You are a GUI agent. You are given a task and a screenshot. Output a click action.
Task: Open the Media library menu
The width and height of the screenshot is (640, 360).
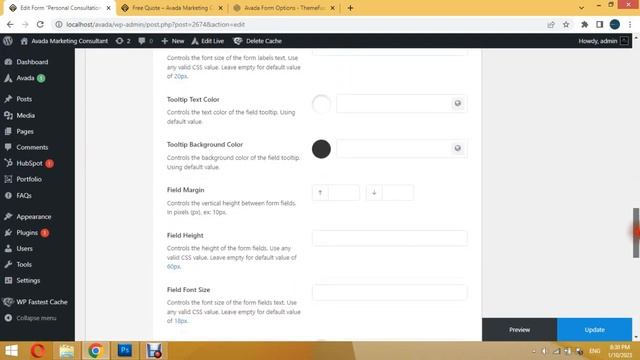tap(25, 116)
